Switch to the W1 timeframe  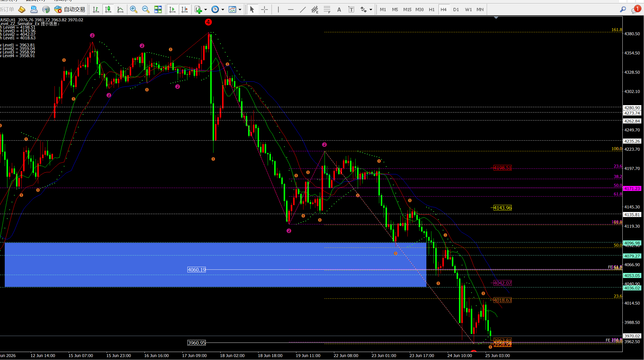coord(468,10)
